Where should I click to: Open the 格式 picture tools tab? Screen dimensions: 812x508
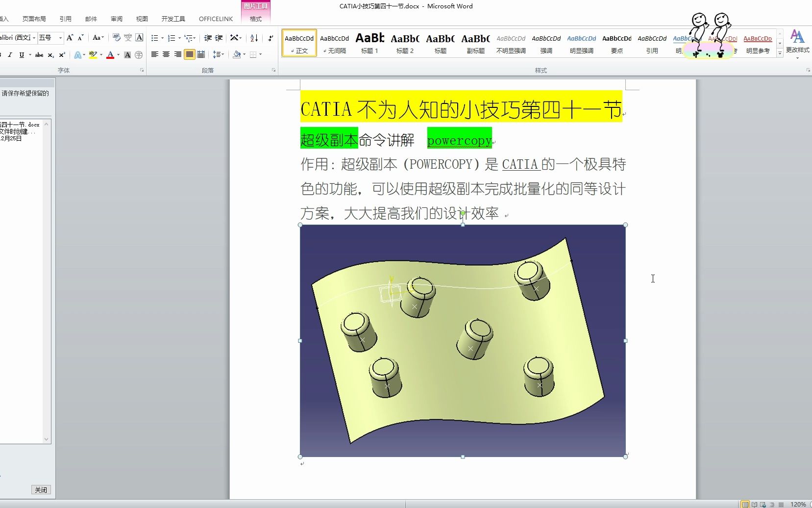pos(256,19)
